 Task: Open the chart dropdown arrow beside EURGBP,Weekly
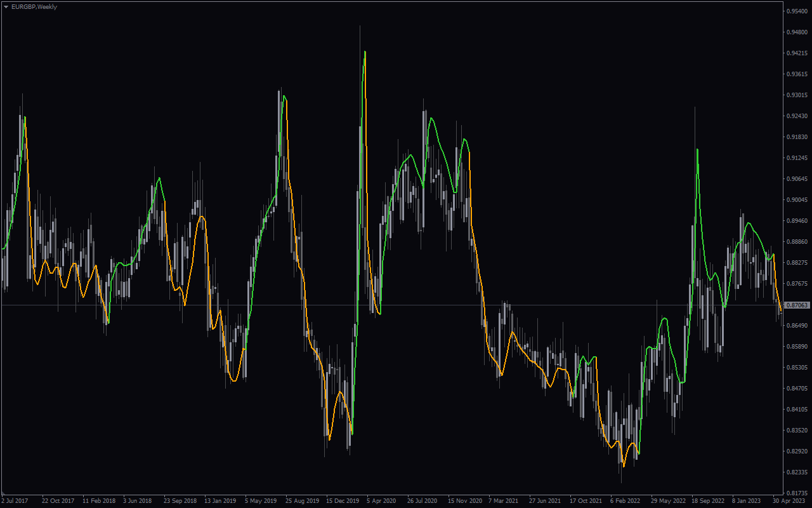click(x=6, y=7)
